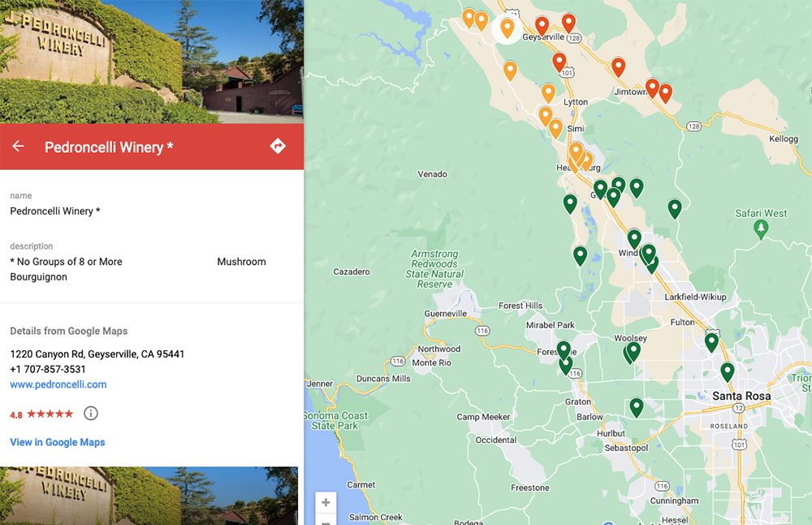Click the address 1220 Canyon Rd, Geyserville
The height and width of the screenshot is (525, 812).
pos(97,354)
